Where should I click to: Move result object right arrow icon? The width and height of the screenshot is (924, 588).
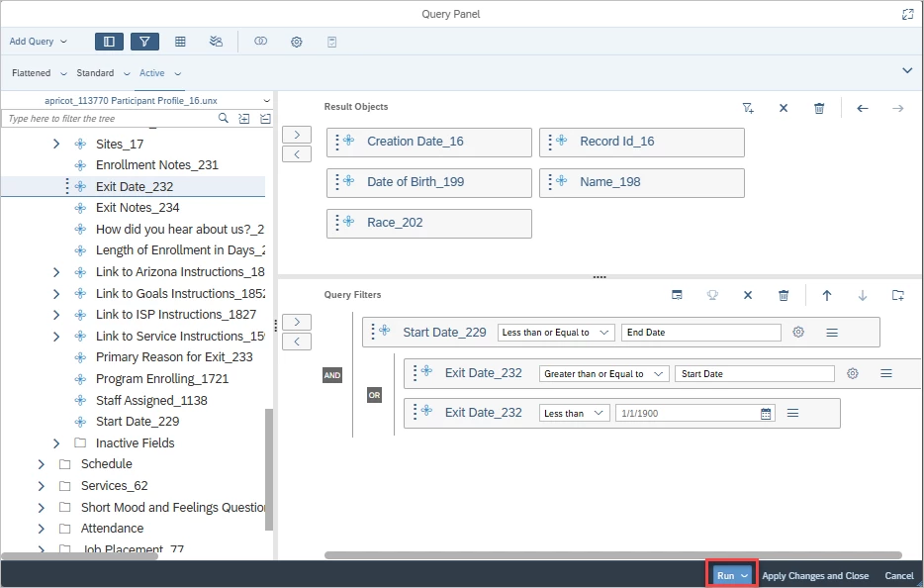point(897,108)
